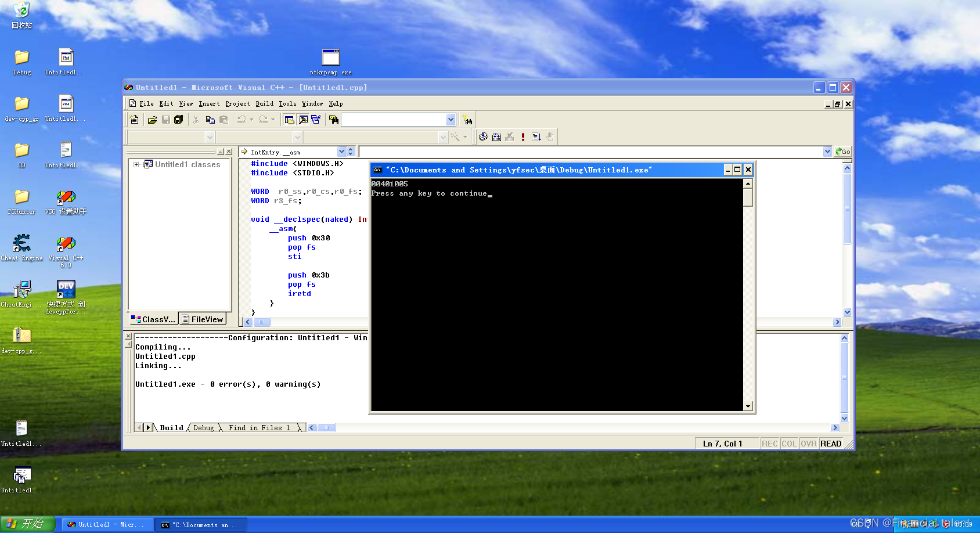Click the Paste toolbar icon

[224, 120]
